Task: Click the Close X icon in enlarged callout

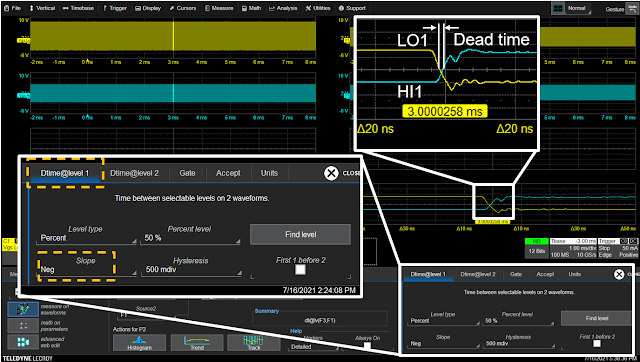Action: [x=331, y=173]
